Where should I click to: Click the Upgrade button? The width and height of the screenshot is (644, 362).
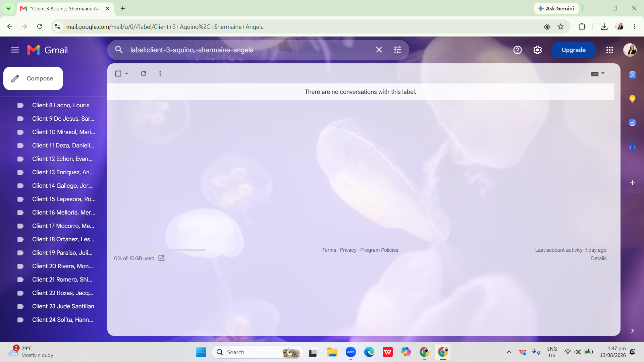point(574,50)
